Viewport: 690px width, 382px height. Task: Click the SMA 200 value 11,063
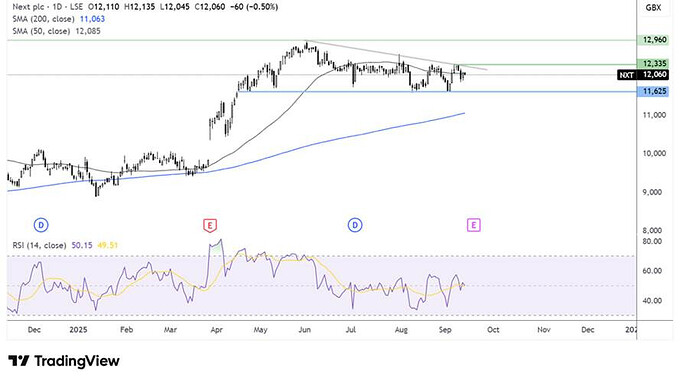(x=92, y=19)
